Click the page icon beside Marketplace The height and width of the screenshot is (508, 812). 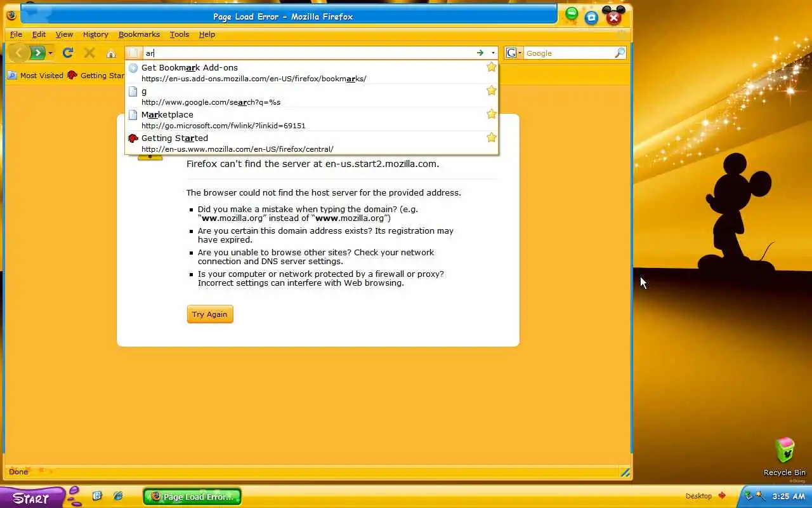coord(133,115)
